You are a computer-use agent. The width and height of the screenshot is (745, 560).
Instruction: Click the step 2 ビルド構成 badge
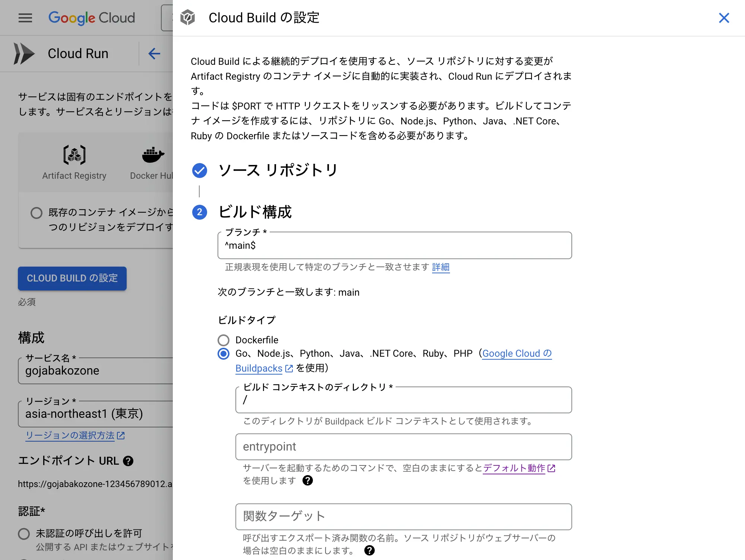coord(200,212)
